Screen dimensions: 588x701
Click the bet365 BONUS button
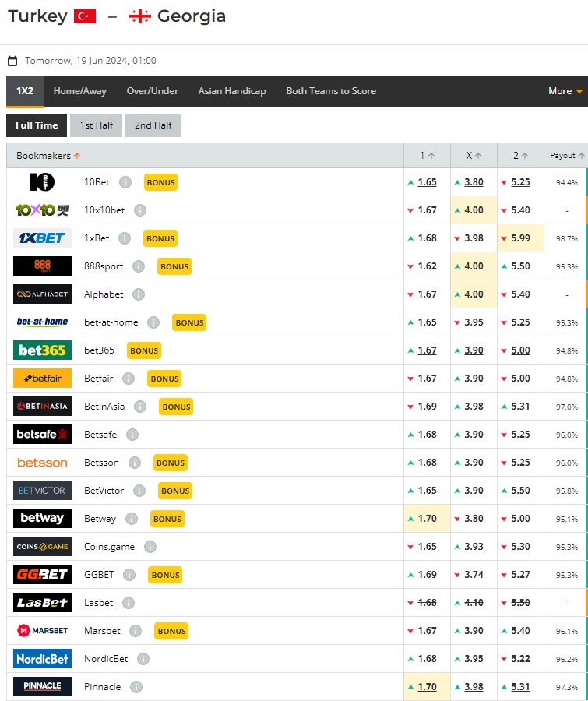pyautogui.click(x=144, y=350)
